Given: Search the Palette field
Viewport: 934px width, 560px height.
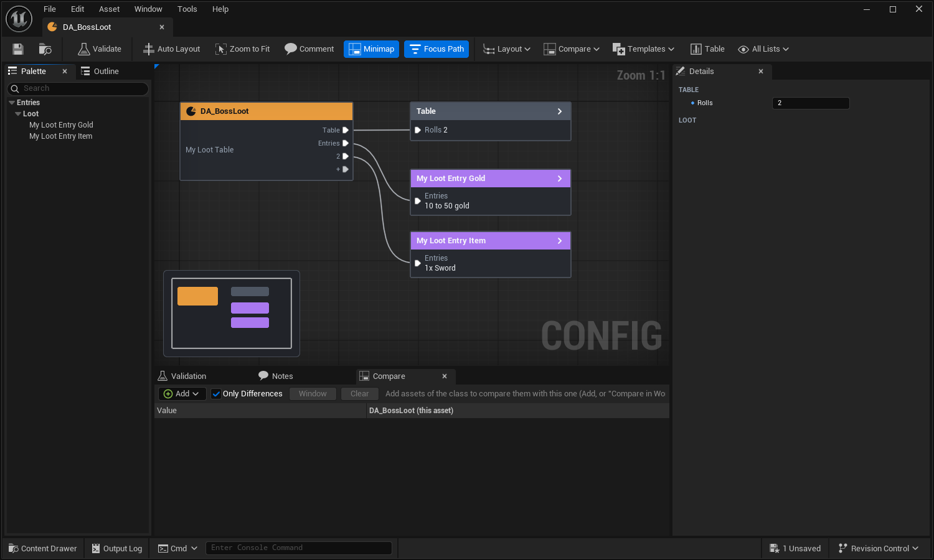Looking at the screenshot, I should click(78, 88).
